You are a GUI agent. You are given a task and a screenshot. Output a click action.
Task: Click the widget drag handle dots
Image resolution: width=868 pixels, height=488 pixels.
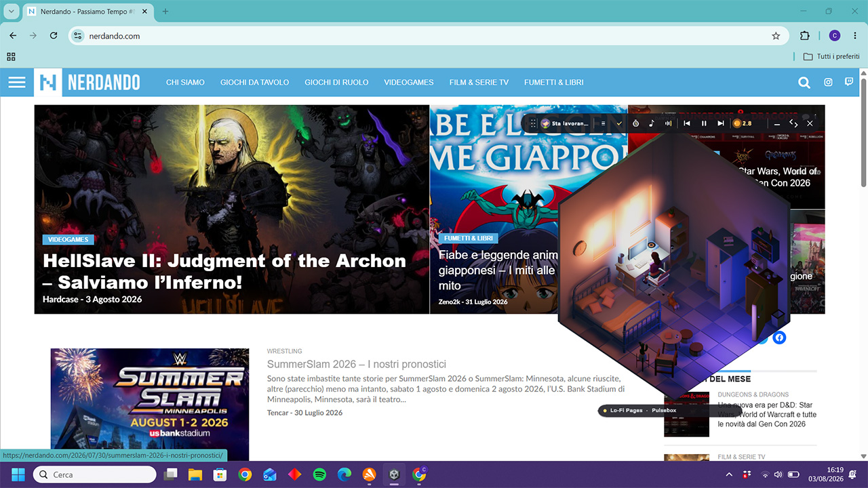tap(533, 123)
